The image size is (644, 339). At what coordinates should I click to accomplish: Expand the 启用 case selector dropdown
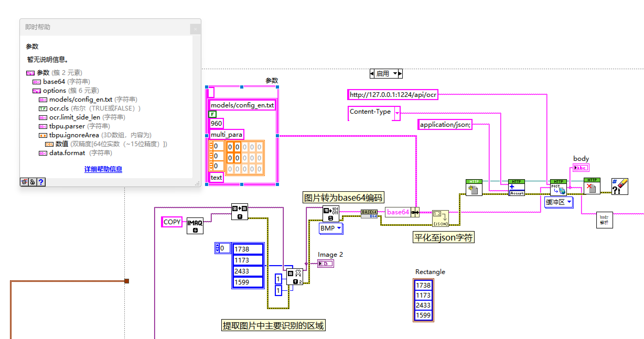pos(395,74)
